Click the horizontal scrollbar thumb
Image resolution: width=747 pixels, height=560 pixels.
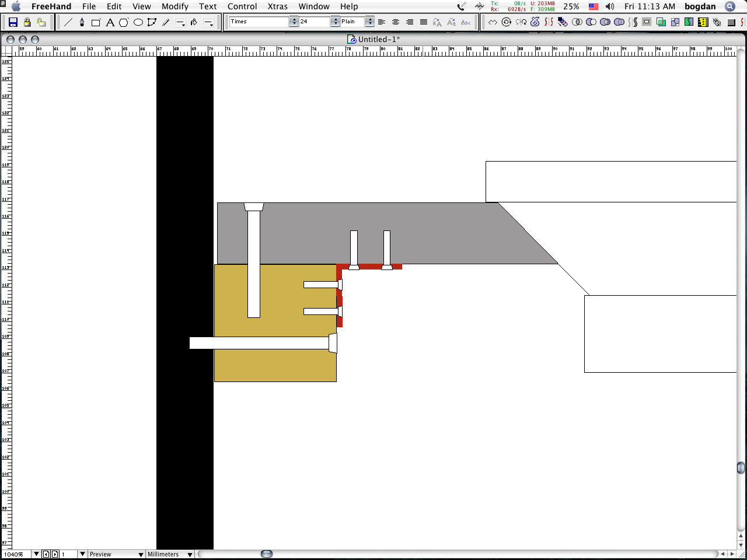pos(267,554)
